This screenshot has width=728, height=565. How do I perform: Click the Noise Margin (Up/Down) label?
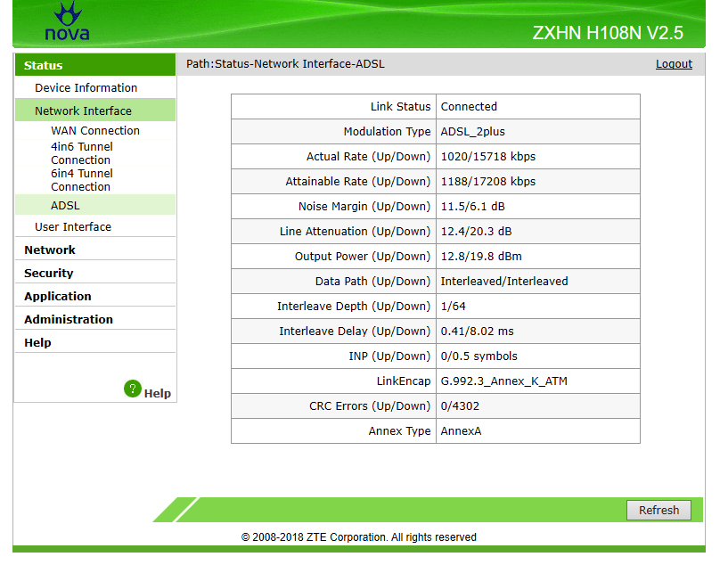[x=364, y=207]
